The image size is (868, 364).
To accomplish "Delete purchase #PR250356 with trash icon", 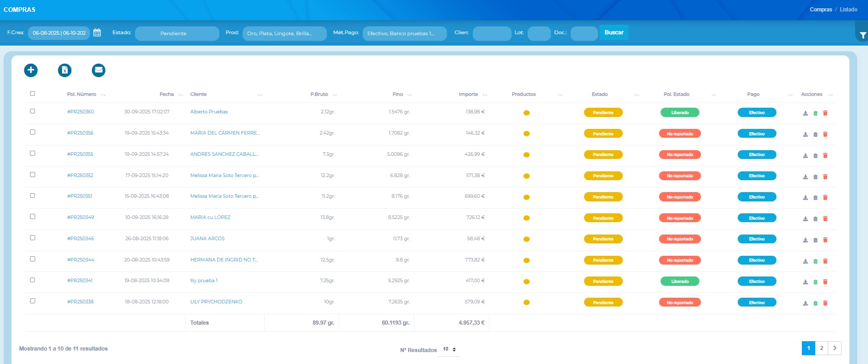I will pos(825,134).
